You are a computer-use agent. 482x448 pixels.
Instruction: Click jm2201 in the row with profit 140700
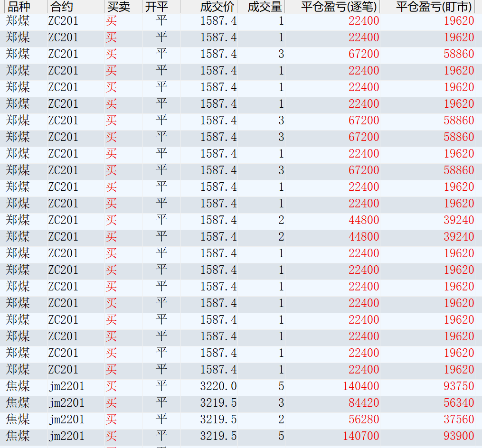point(66,436)
